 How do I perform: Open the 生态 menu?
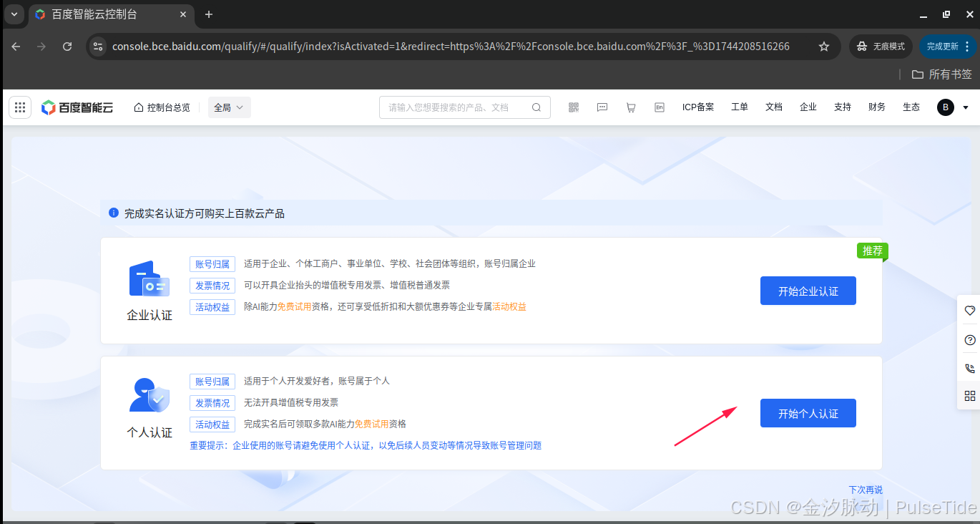(x=911, y=107)
